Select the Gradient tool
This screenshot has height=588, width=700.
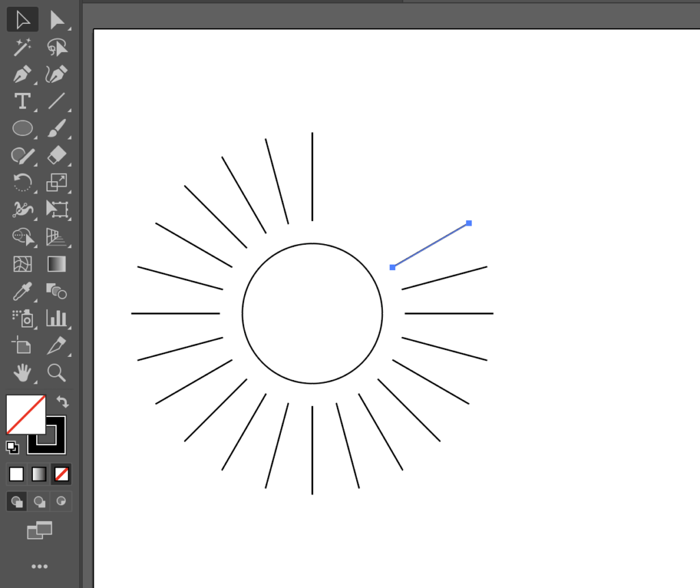pos(57,263)
